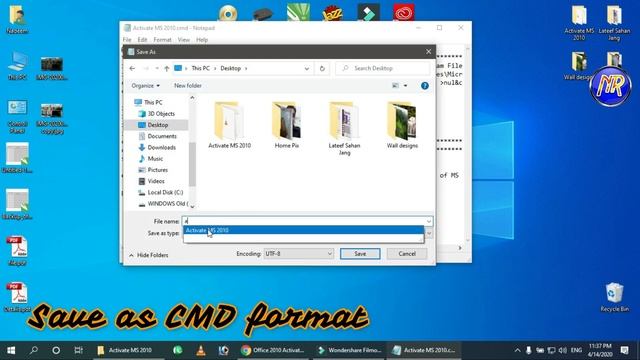The height and width of the screenshot is (360, 640).
Task: Open taskbar Search icon
Action: tap(34, 350)
